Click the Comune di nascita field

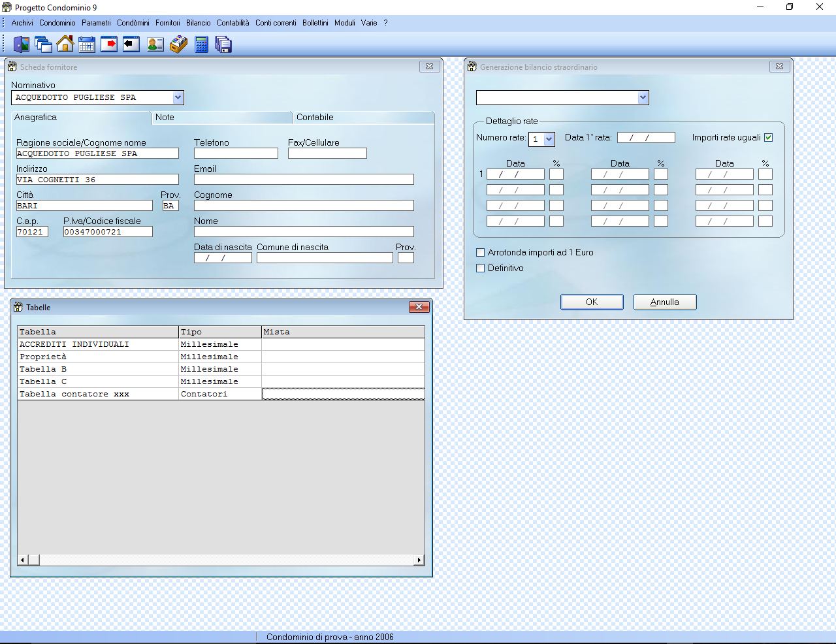click(325, 258)
